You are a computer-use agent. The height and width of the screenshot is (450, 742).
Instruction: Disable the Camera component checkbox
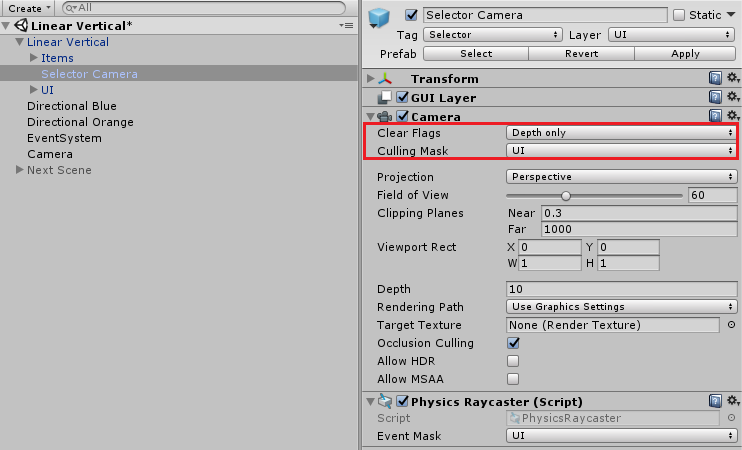tap(402, 116)
